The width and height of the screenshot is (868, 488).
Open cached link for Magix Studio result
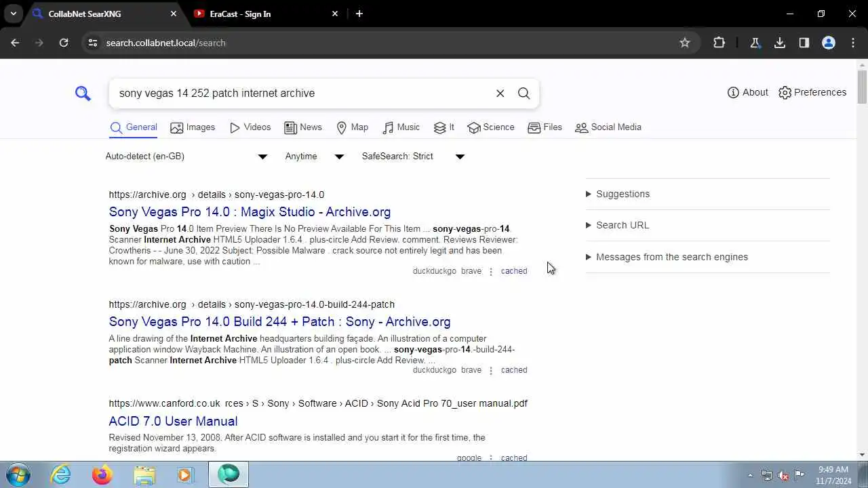tap(514, 271)
